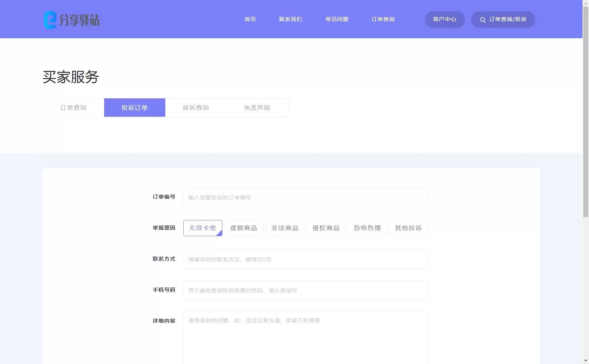
Task: Choose 非法商品 report reason
Action: [285, 228]
